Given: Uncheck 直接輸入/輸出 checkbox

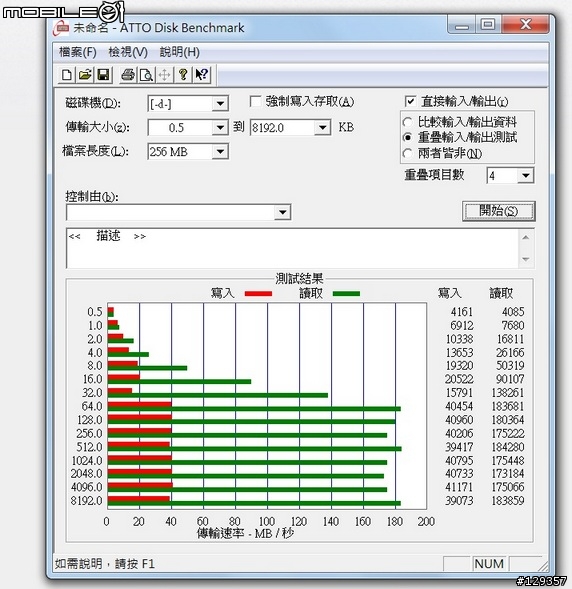Looking at the screenshot, I should 410,101.
